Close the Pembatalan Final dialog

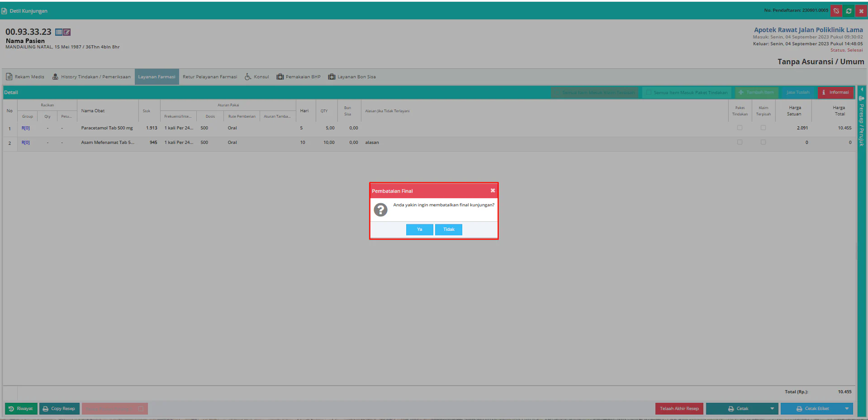(493, 191)
